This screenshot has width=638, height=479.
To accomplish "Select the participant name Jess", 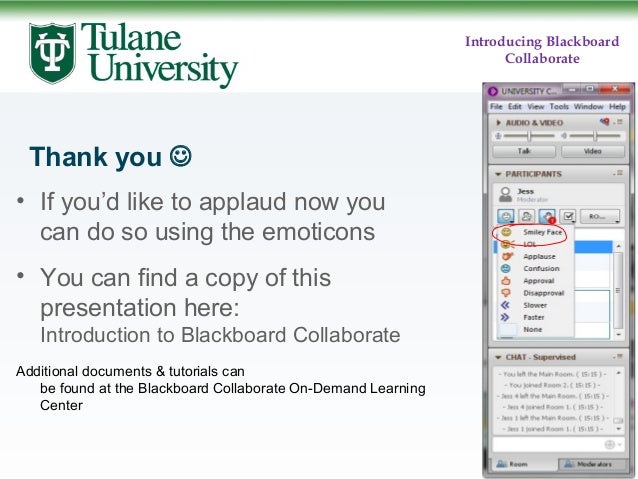I will (x=525, y=191).
